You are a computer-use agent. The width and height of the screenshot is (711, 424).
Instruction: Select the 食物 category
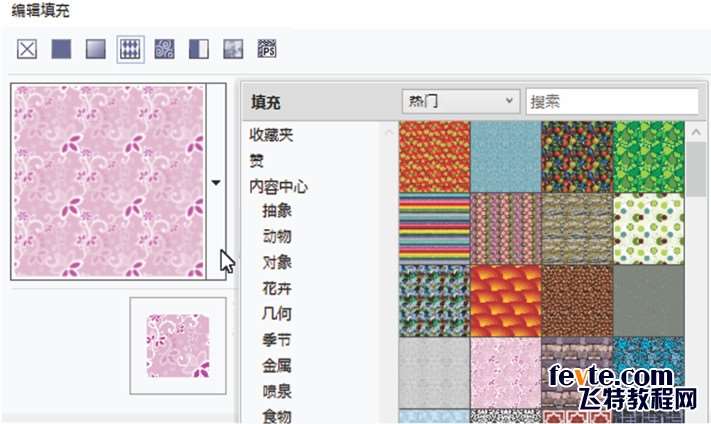click(277, 416)
